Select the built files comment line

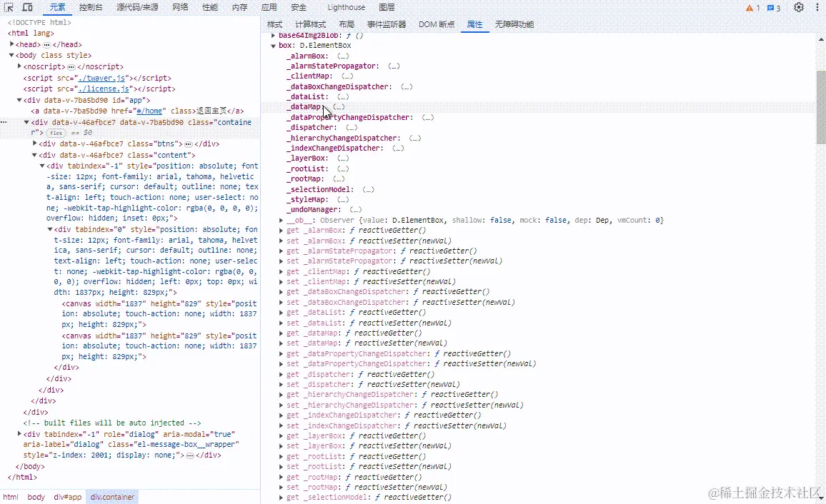(112, 423)
